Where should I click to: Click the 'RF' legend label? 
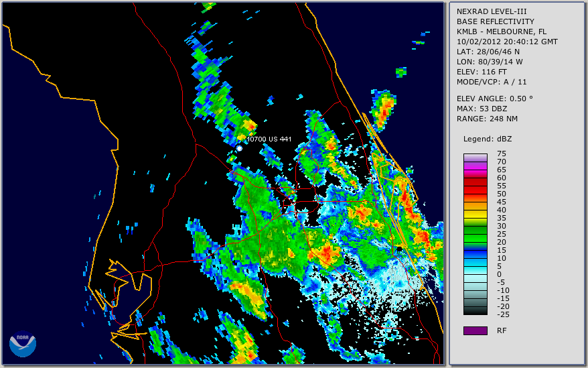coord(502,330)
